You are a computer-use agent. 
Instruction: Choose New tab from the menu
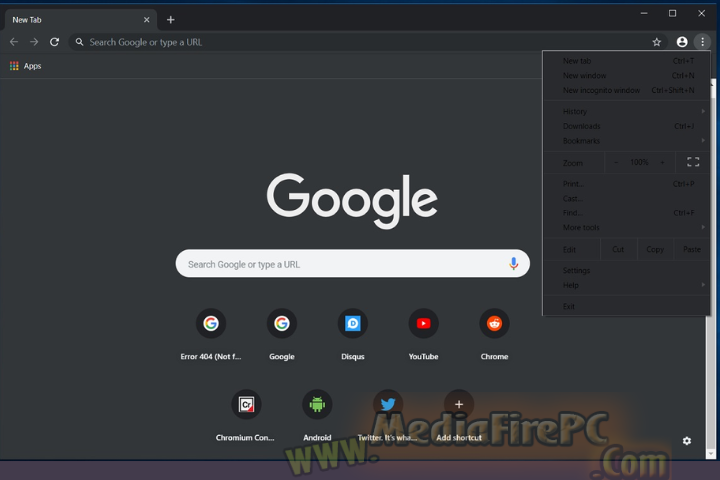tap(626, 61)
